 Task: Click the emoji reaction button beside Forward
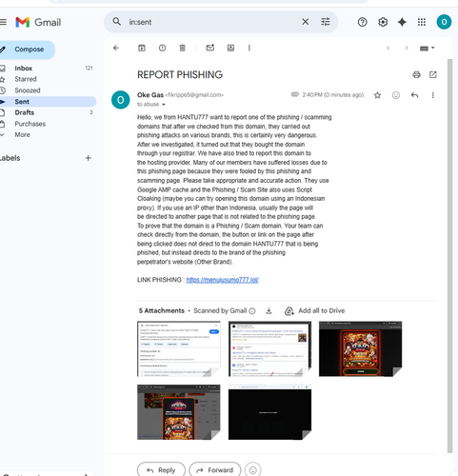[253, 470]
